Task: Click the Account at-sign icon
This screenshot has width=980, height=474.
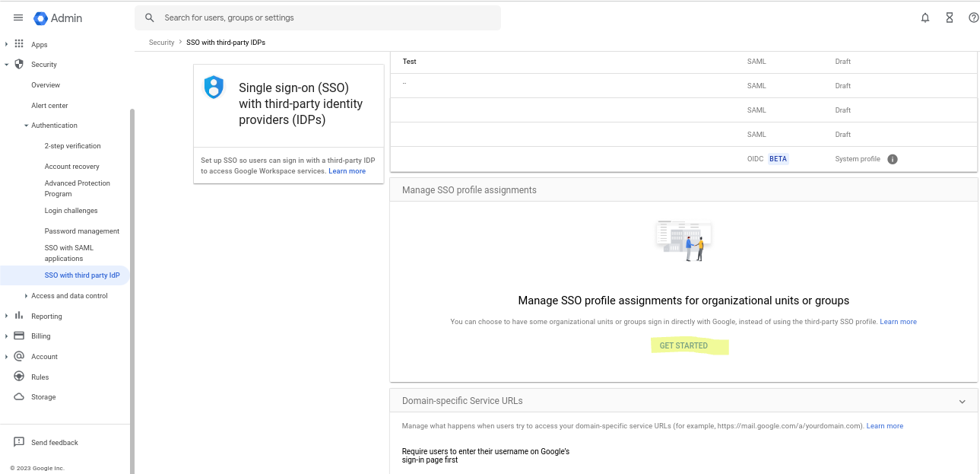Action: 19,356
